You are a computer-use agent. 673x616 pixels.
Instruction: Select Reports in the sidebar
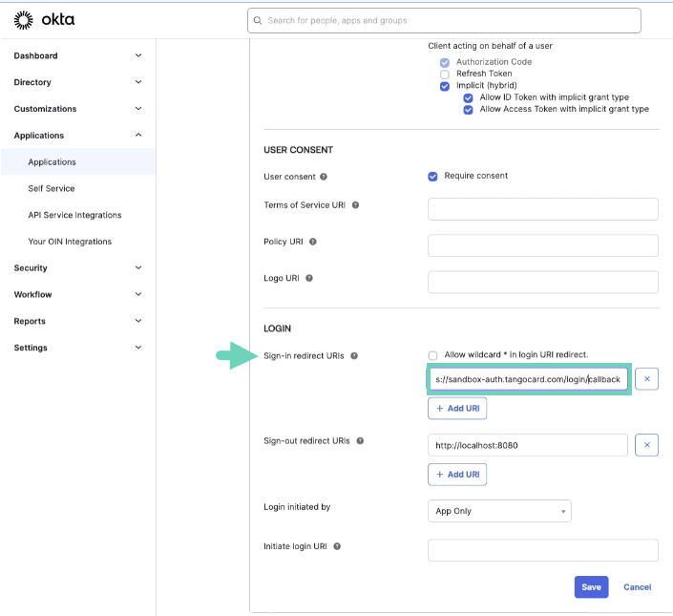click(x=30, y=321)
